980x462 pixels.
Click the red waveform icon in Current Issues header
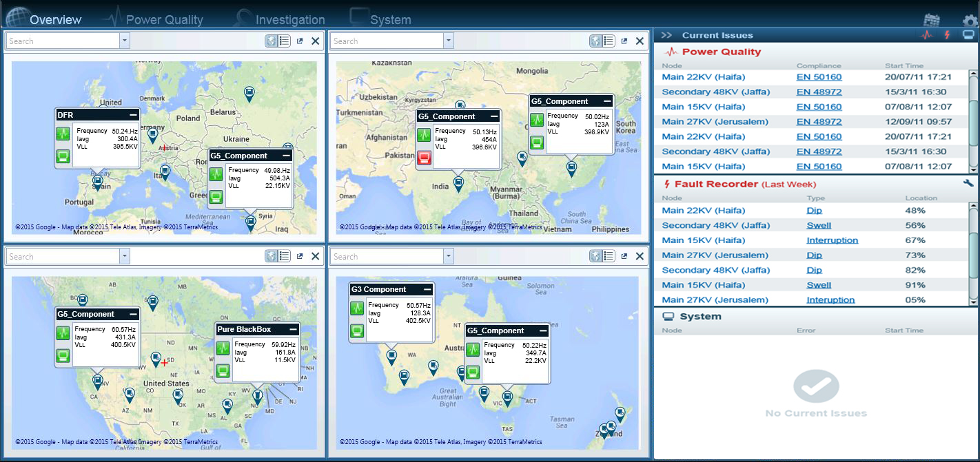click(927, 35)
